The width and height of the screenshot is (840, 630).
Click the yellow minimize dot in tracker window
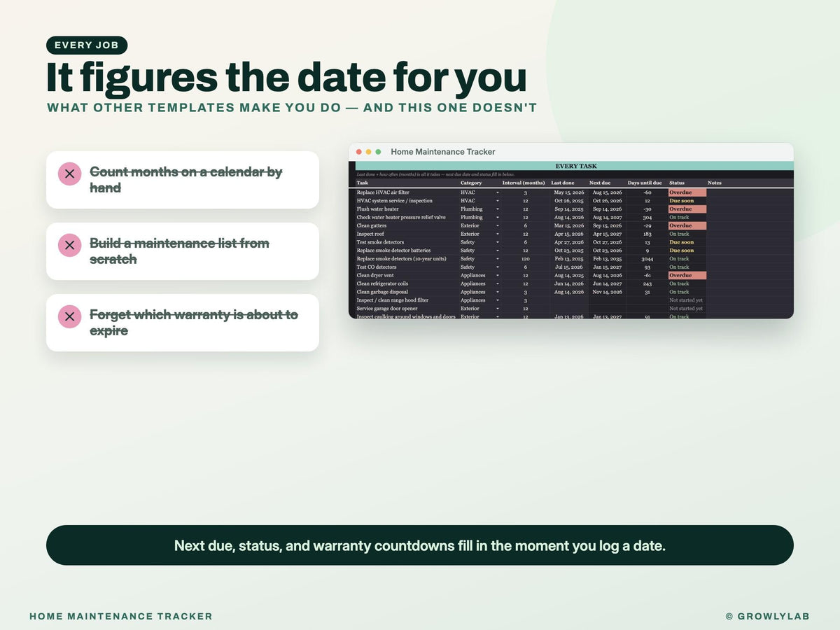(369, 152)
